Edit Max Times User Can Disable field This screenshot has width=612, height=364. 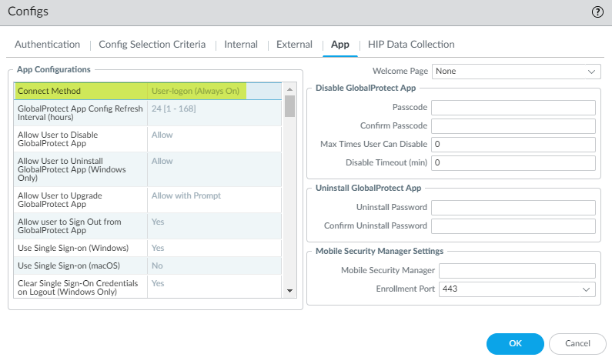click(x=513, y=145)
